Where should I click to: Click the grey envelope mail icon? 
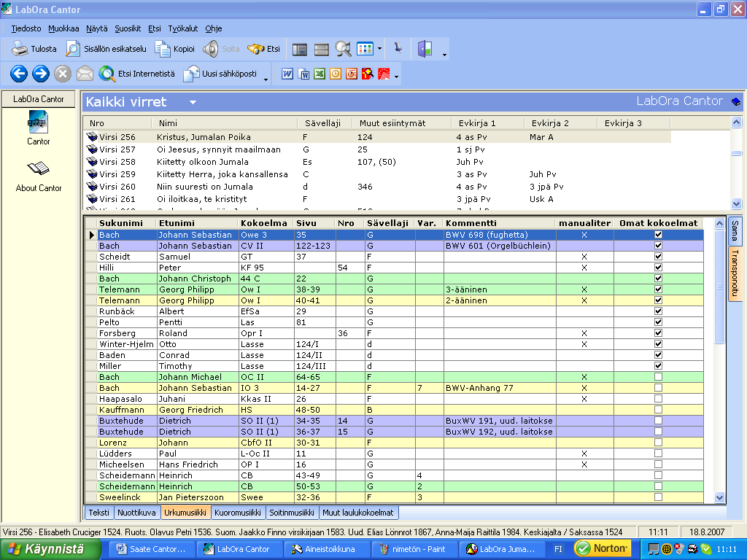(x=85, y=74)
